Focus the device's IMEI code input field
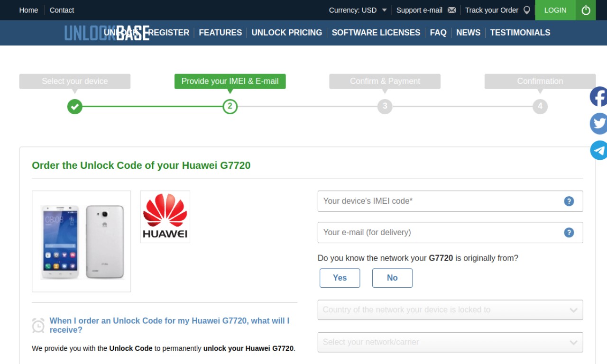607x364 pixels. pyautogui.click(x=450, y=201)
